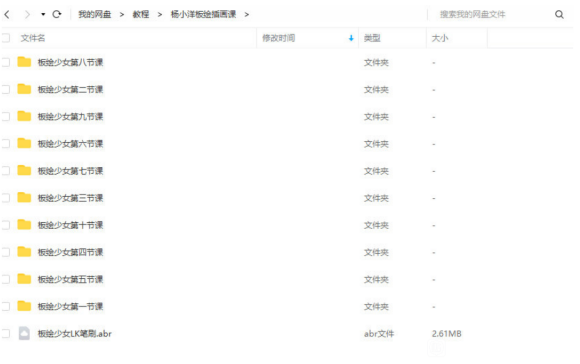The height and width of the screenshot is (364, 580).
Task: Click 文件夹 type cell of 板绘少女第八节课
Action: [x=376, y=63]
